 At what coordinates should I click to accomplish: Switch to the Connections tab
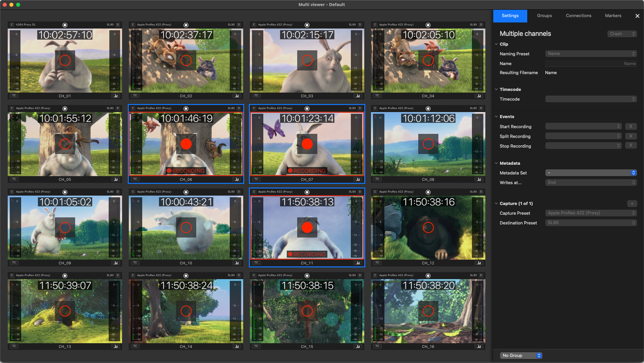(x=579, y=16)
